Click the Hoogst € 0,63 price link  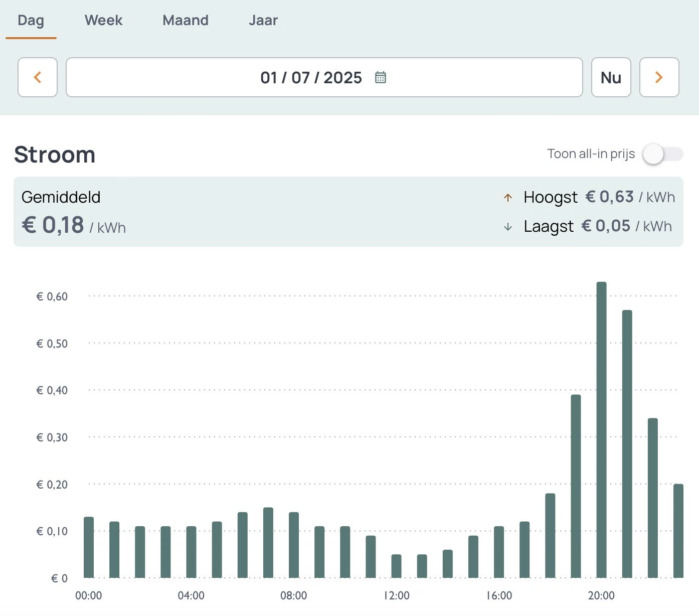(610, 197)
